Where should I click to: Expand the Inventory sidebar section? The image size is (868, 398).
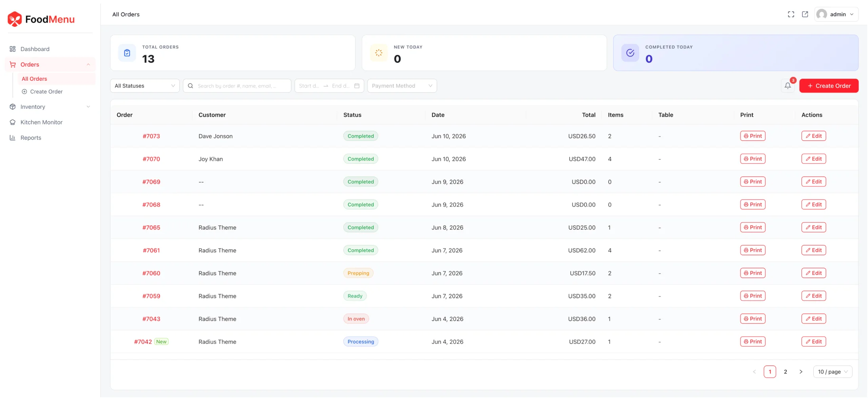(x=50, y=107)
